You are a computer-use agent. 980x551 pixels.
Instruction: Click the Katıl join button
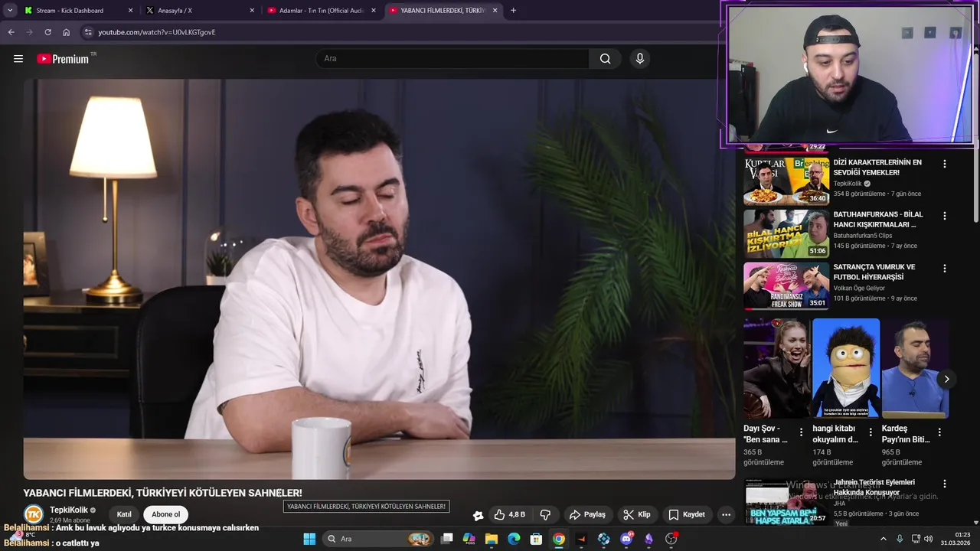tap(124, 514)
